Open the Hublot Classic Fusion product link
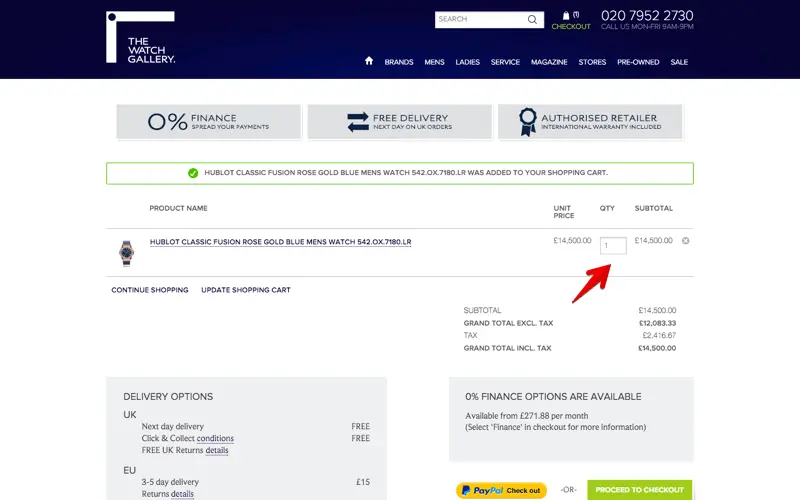Viewport: 800px width, 500px height. [x=281, y=242]
